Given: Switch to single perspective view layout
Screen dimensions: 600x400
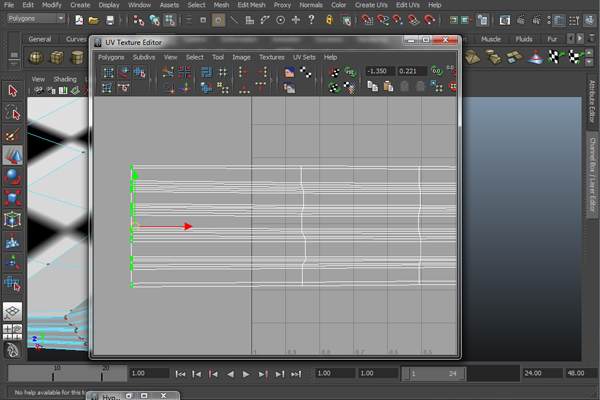Looking at the screenshot, I should tap(13, 312).
